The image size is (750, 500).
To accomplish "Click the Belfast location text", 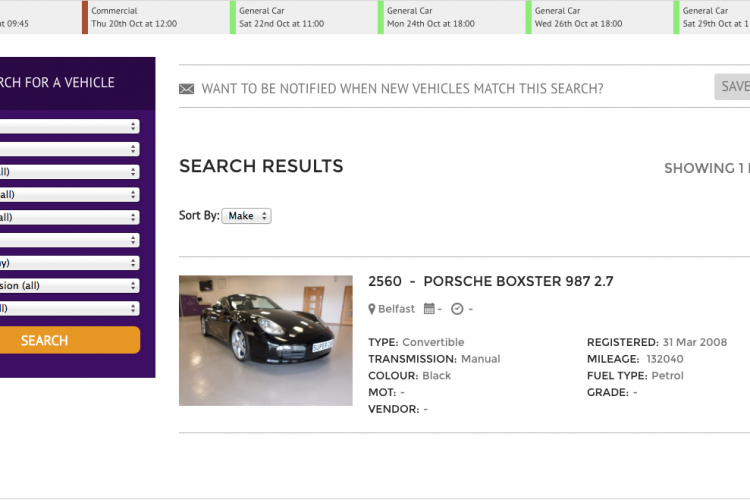I will (396, 309).
